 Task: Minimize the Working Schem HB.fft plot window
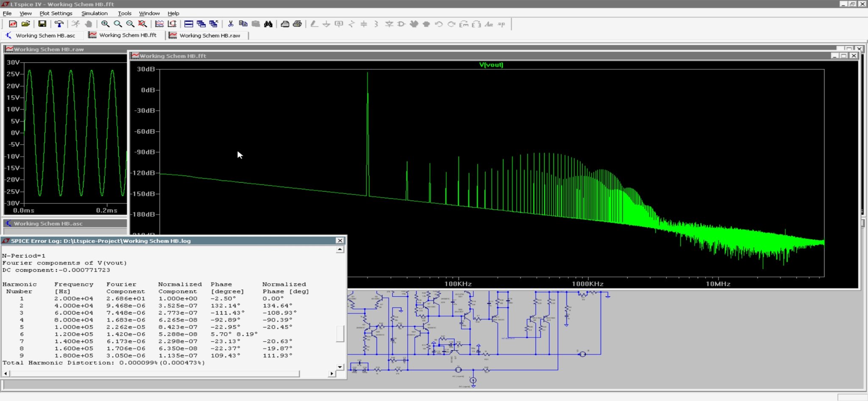835,56
